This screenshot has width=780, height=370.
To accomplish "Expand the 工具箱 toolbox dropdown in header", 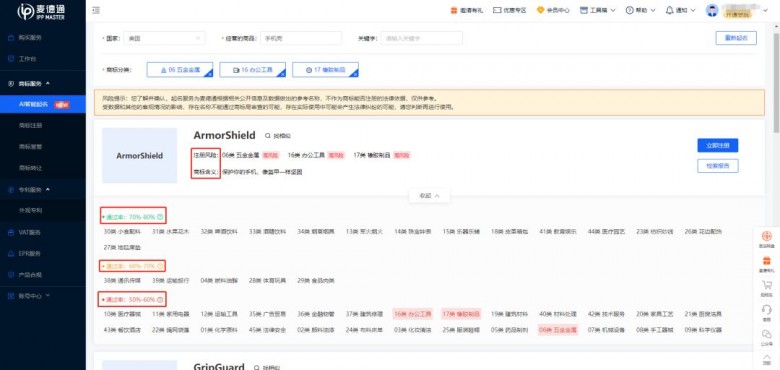I will (612, 10).
